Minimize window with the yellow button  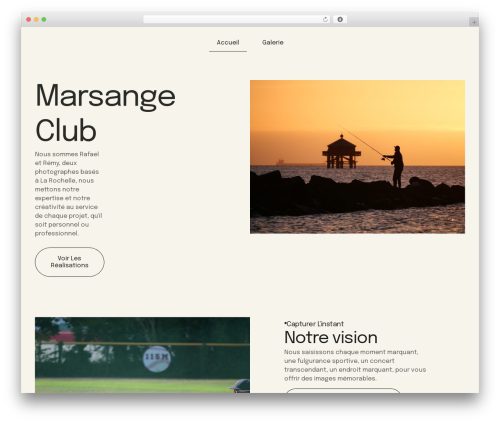[36, 19]
